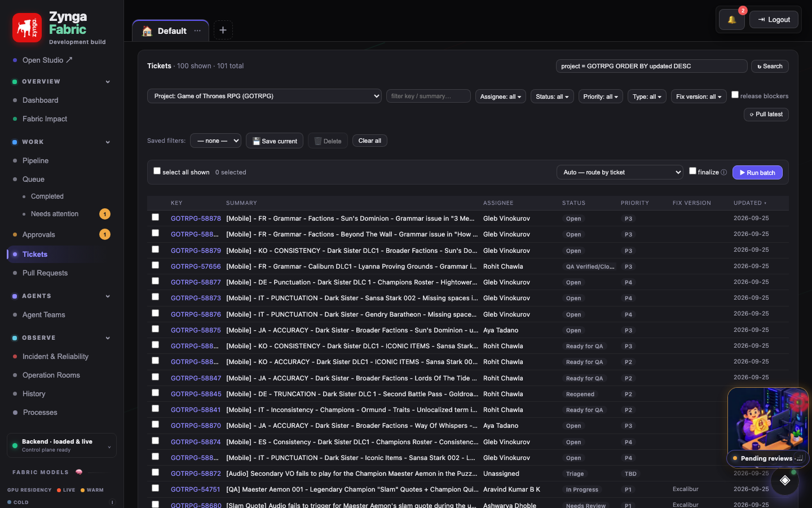Focus the filter key / summary field
812x508 pixels.
(429, 96)
